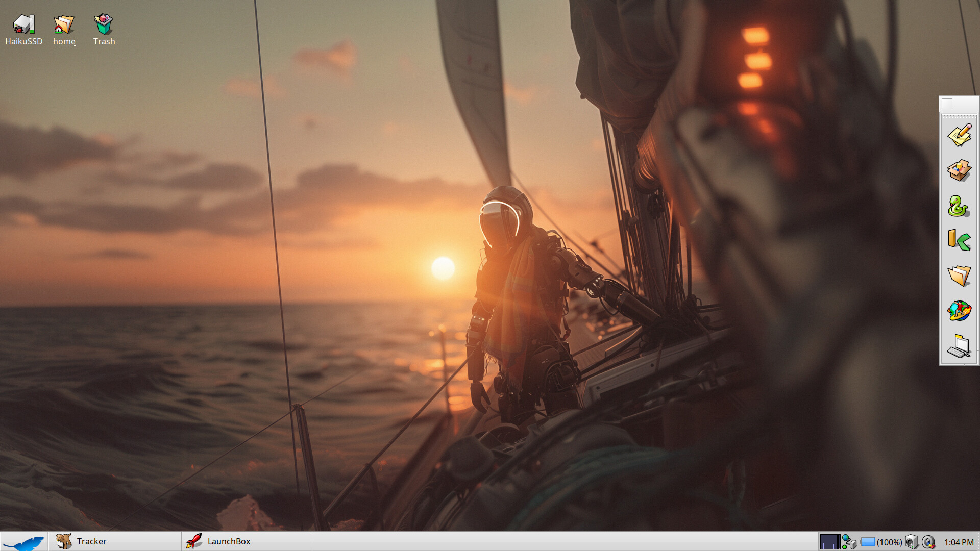Launch the globe-surfer web browser in LaunchBox
This screenshot has height=551, width=980.
point(959,311)
